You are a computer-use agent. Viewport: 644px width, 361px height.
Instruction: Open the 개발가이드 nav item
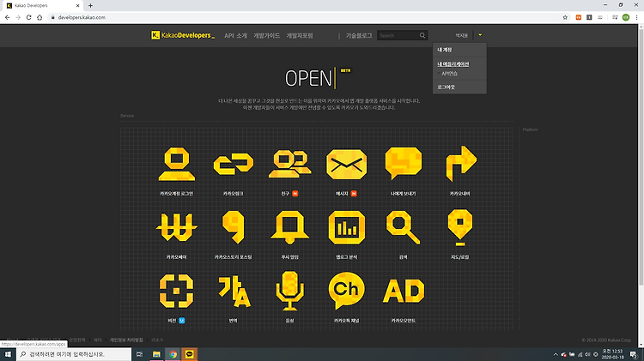pos(266,36)
